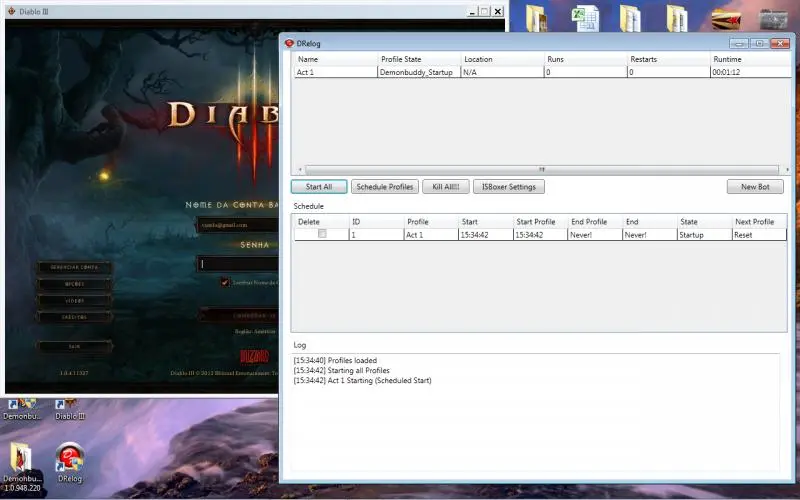The image size is (800, 500).
Task: Click the State column header in Schedule
Action: pos(705,222)
